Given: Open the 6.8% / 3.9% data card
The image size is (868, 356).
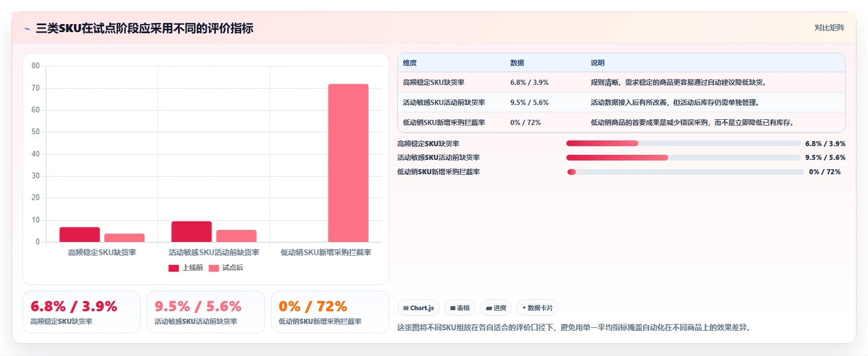Looking at the screenshot, I should [81, 312].
